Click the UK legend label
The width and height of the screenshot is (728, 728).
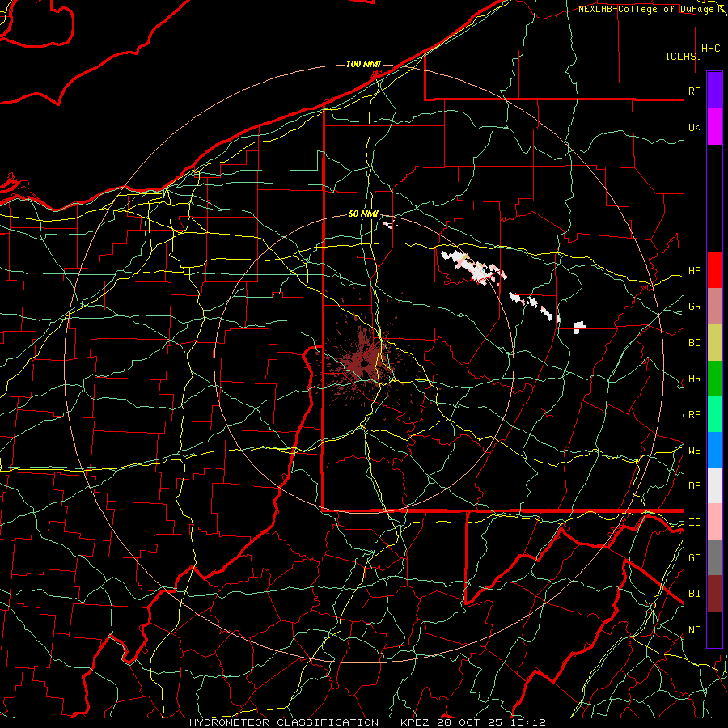pyautogui.click(x=695, y=127)
